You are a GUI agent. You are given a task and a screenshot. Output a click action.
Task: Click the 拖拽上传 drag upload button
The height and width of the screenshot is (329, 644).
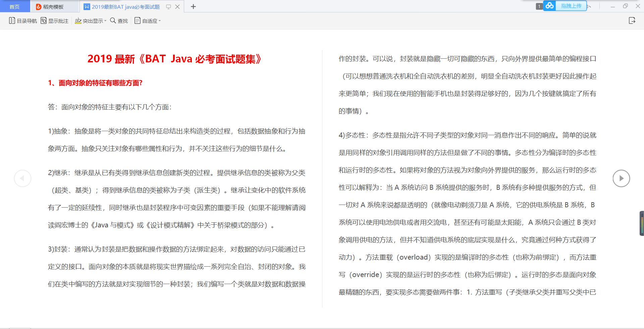[571, 6]
